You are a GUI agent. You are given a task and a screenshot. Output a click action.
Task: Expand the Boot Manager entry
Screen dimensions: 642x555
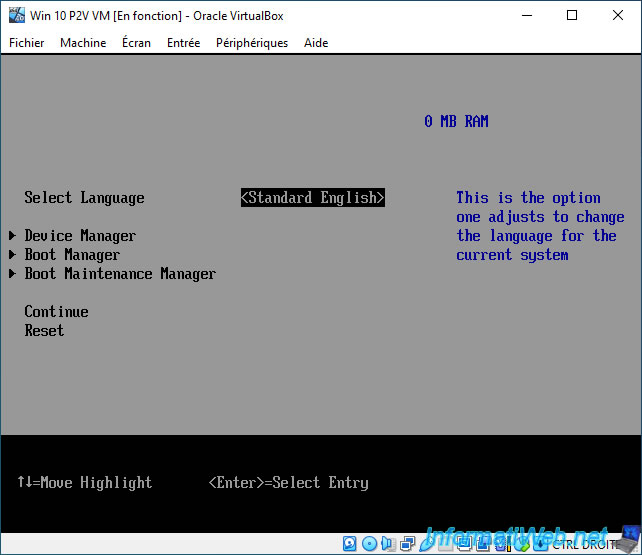(72, 255)
